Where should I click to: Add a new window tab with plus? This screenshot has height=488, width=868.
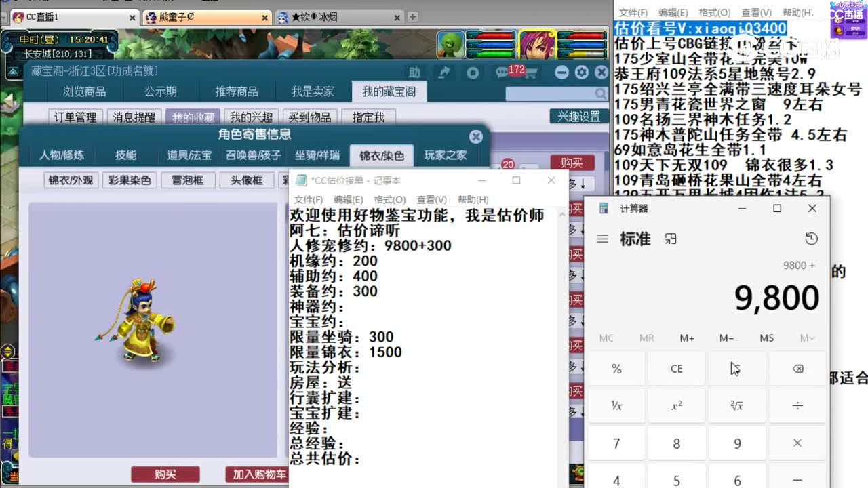tap(412, 17)
